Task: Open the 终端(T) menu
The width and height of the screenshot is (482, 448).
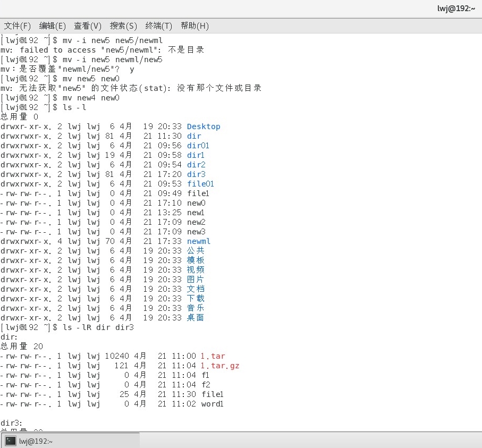Action: (x=158, y=26)
